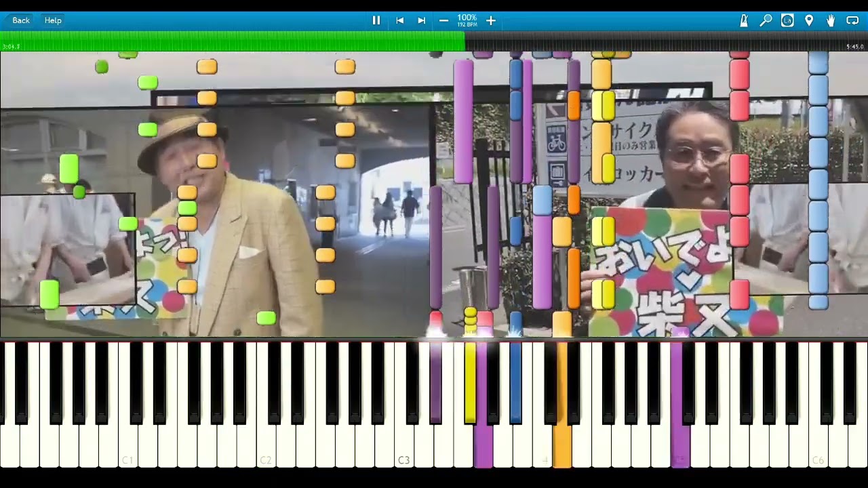The width and height of the screenshot is (868, 488).
Task: Go back using the Back button
Action: point(21,20)
